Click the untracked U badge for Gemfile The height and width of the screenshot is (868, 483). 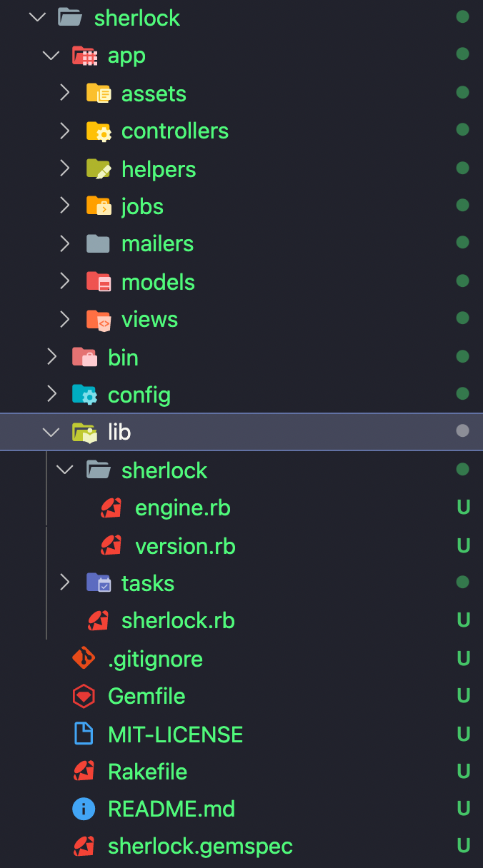(464, 696)
